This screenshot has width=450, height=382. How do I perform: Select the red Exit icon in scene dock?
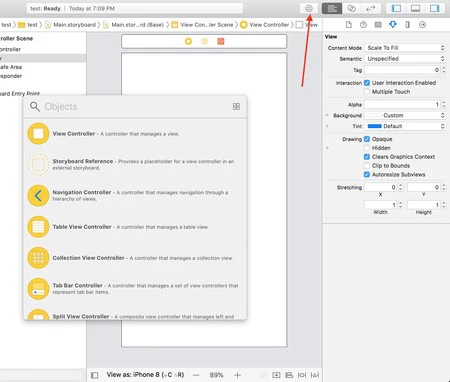[x=221, y=41]
